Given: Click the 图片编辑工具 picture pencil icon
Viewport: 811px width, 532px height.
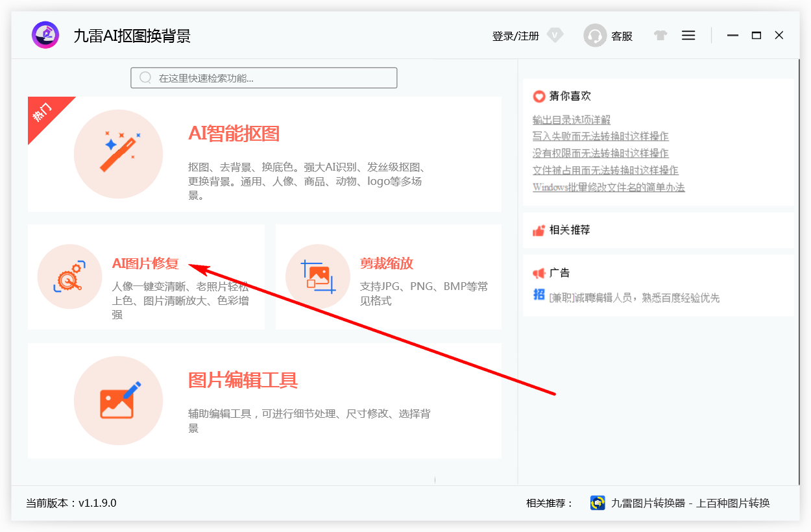Looking at the screenshot, I should pyautogui.click(x=118, y=400).
